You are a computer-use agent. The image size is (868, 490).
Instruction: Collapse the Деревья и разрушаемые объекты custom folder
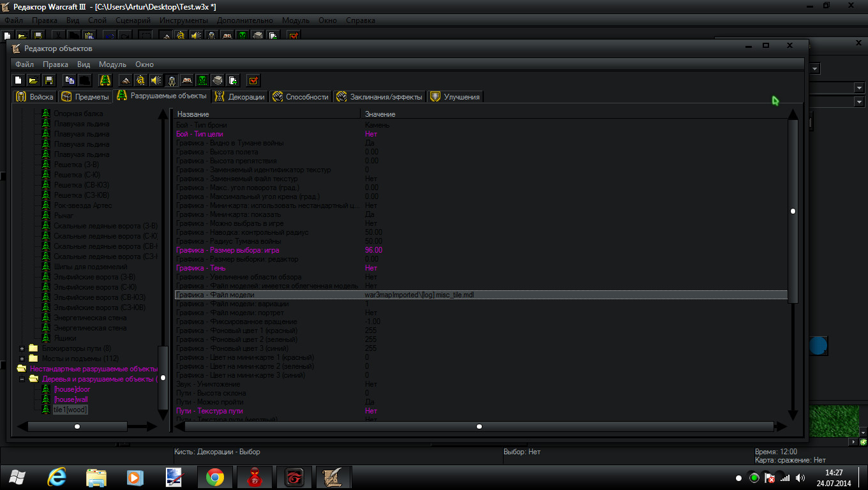tap(22, 379)
